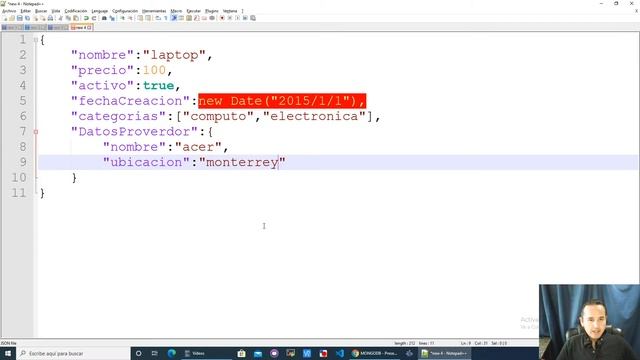
Task: Click the "acer" value on line 8
Action: tap(198, 147)
